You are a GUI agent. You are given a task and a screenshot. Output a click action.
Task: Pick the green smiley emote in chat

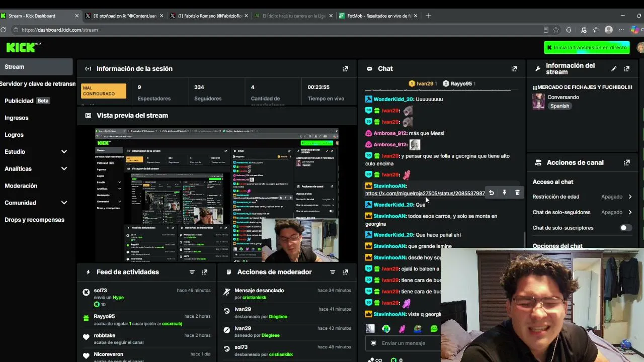click(434, 329)
